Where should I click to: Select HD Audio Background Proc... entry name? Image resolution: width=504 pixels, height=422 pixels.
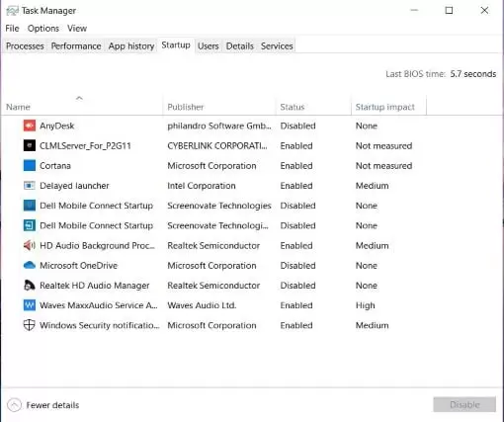tap(97, 245)
